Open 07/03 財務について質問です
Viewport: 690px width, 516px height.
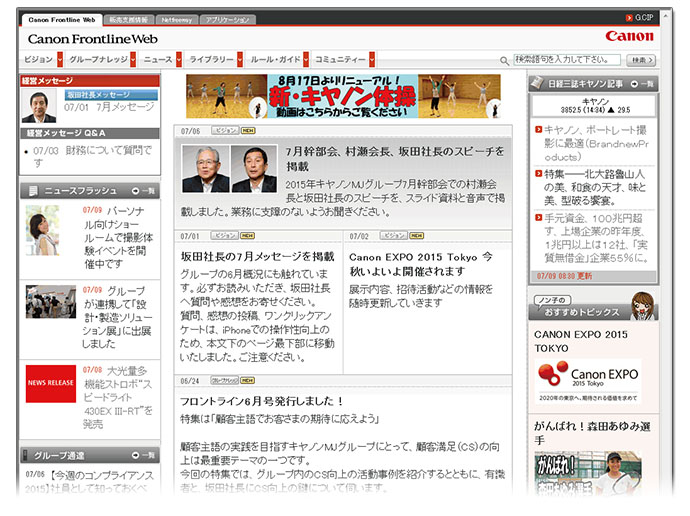(x=92, y=156)
